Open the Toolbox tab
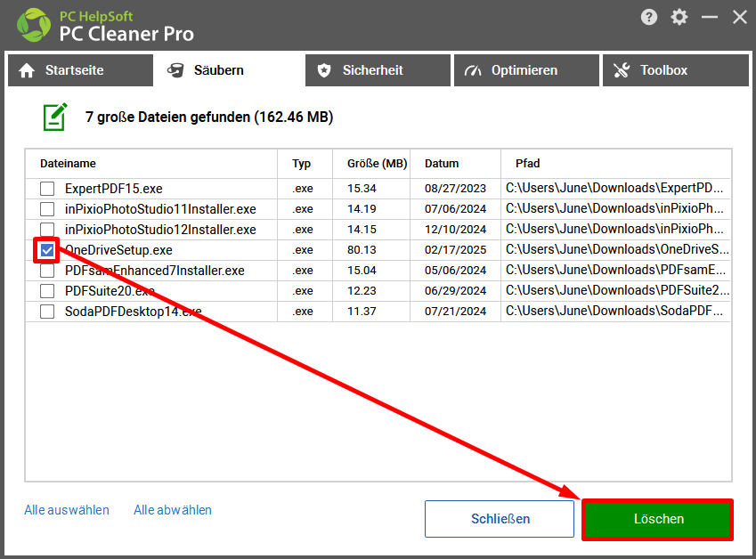Viewport: 756px width, 559px height. pyautogui.click(x=676, y=70)
